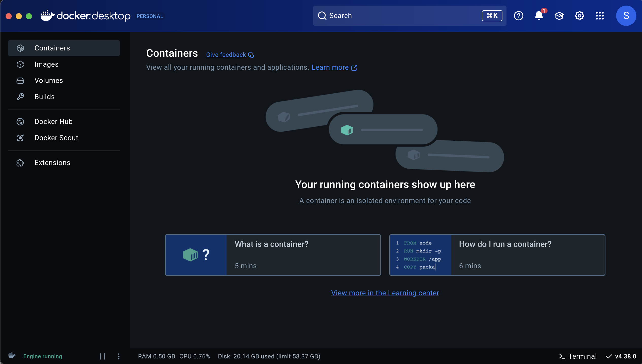Open the account menu via the S avatar
The height and width of the screenshot is (364, 642).
pyautogui.click(x=626, y=16)
